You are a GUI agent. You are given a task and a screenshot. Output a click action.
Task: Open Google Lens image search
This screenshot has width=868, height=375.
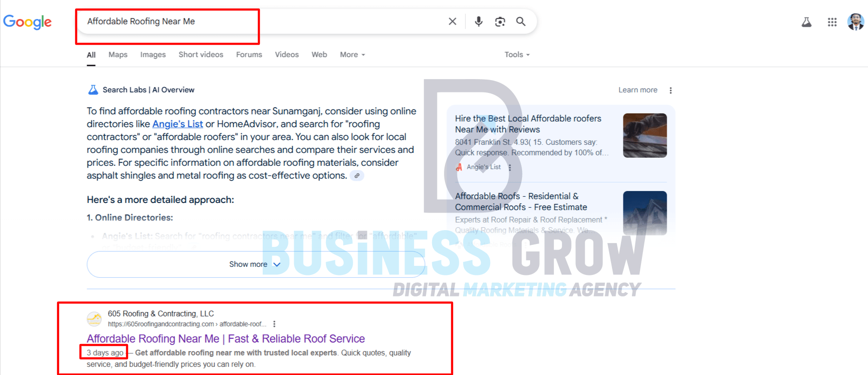(500, 21)
